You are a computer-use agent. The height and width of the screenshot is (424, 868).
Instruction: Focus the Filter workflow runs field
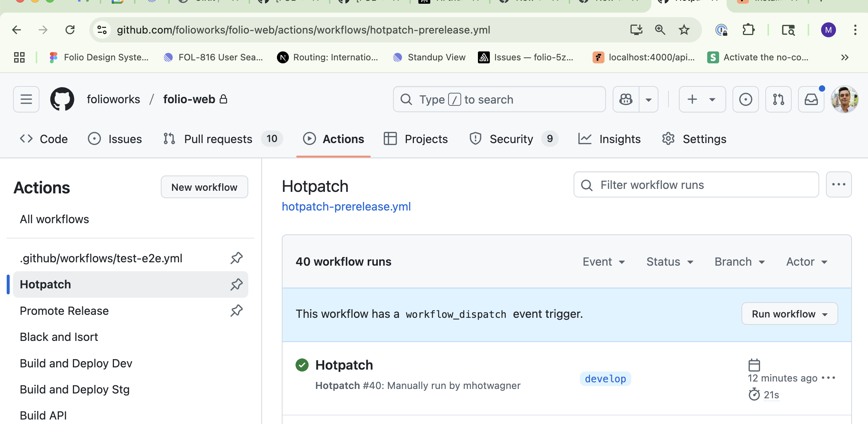click(x=696, y=185)
